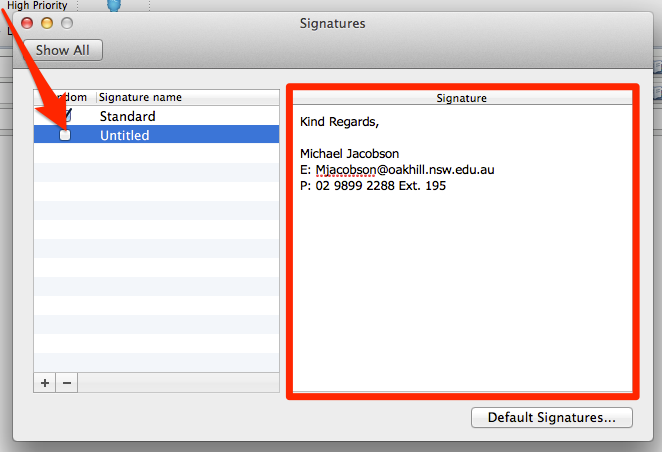The width and height of the screenshot is (662, 452).
Task: Click the Mjacobson@oakhill.nsw.edu.au email text
Action: click(404, 170)
